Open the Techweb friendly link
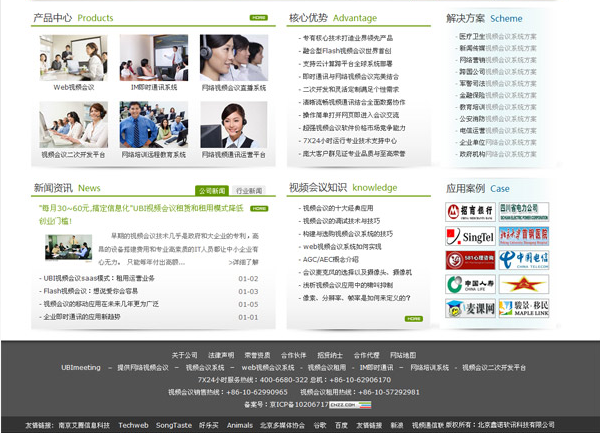This screenshot has height=433, width=600. pos(133,425)
